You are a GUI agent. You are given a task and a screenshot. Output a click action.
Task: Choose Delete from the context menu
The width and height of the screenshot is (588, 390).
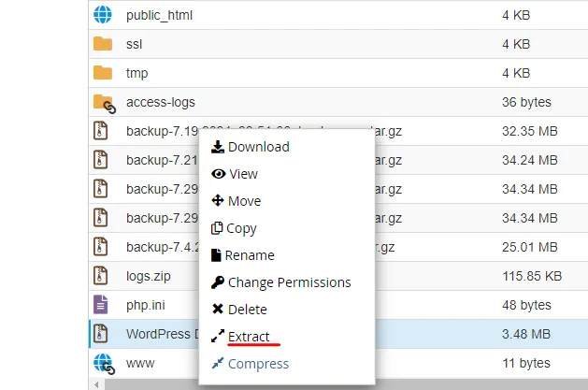[x=239, y=310]
